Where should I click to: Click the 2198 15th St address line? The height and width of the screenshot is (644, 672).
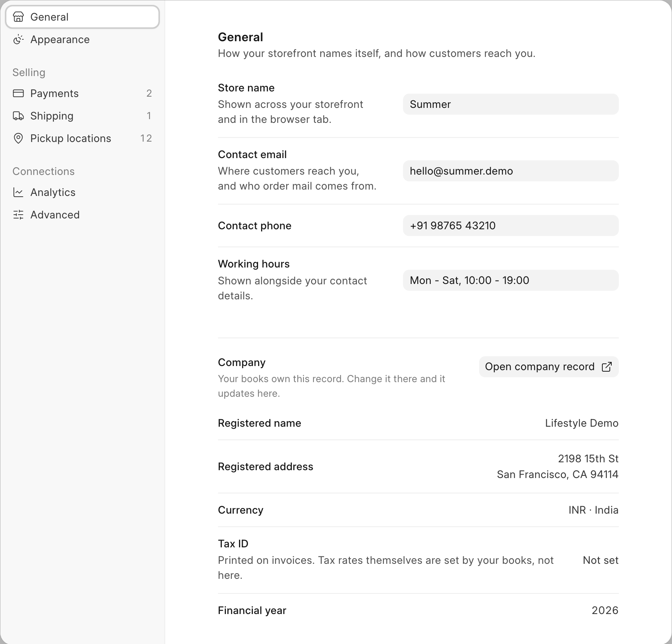pyautogui.click(x=588, y=459)
